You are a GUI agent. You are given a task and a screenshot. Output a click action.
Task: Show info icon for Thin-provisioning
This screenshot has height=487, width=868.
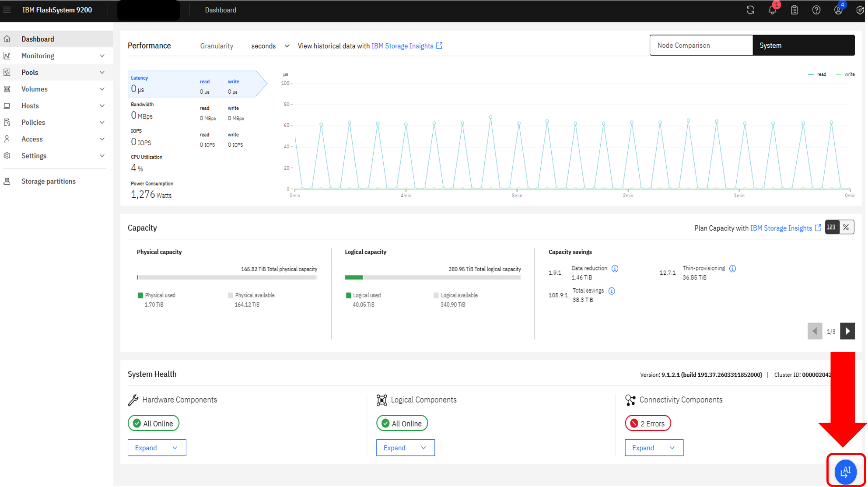(732, 269)
